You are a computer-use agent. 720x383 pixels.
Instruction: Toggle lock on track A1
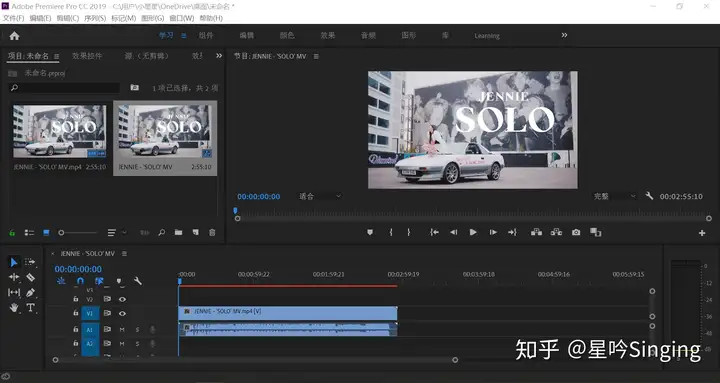pos(76,329)
